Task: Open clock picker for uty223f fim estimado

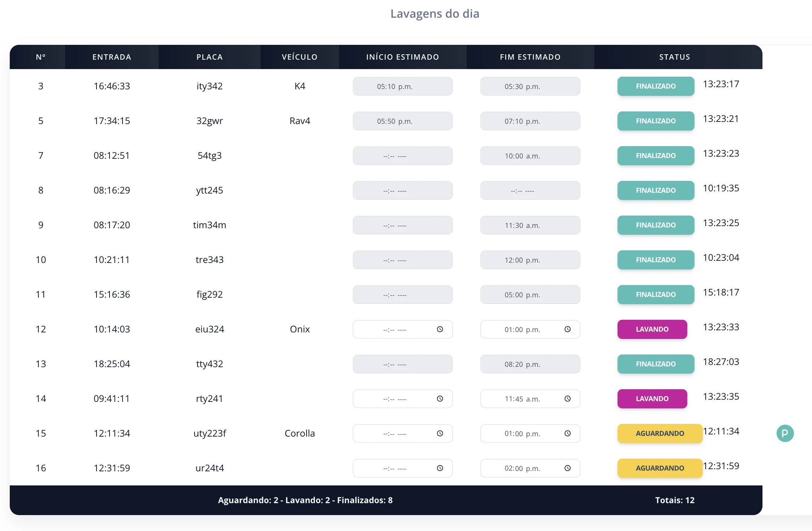Action: (567, 433)
